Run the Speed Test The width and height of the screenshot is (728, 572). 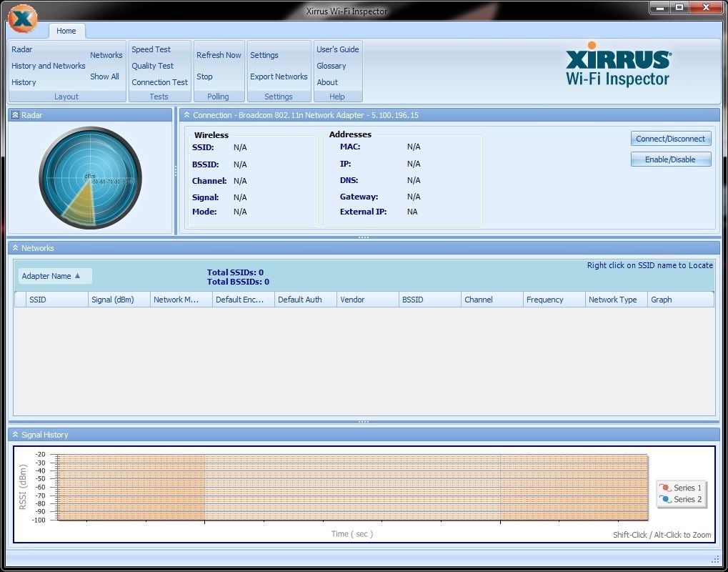[151, 49]
